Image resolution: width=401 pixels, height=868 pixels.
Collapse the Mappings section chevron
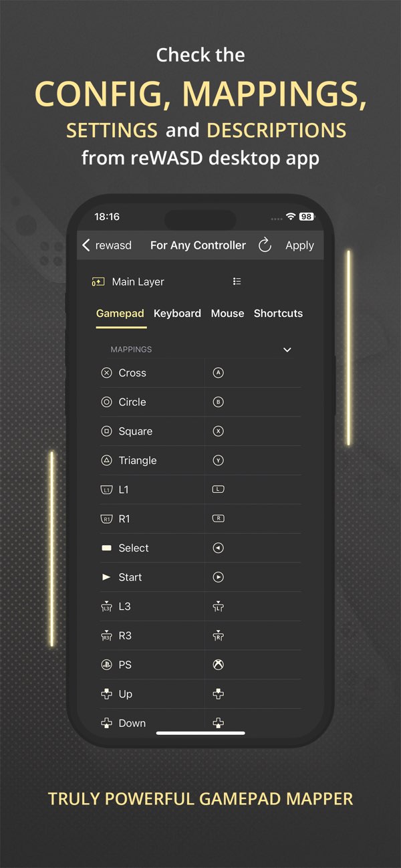coord(287,350)
